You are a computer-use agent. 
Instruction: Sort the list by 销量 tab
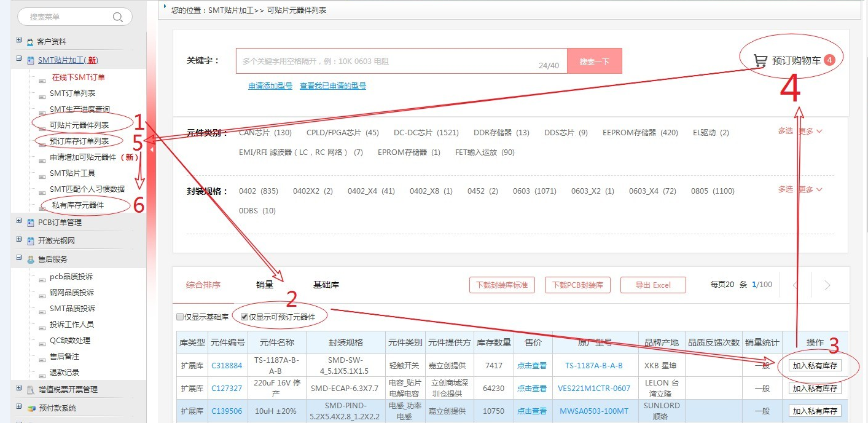tap(265, 285)
